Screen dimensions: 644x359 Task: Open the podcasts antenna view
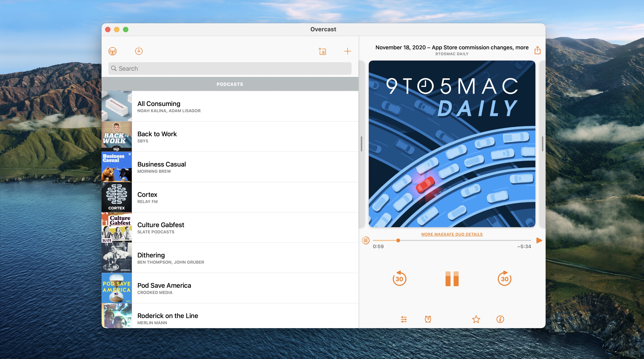point(113,51)
